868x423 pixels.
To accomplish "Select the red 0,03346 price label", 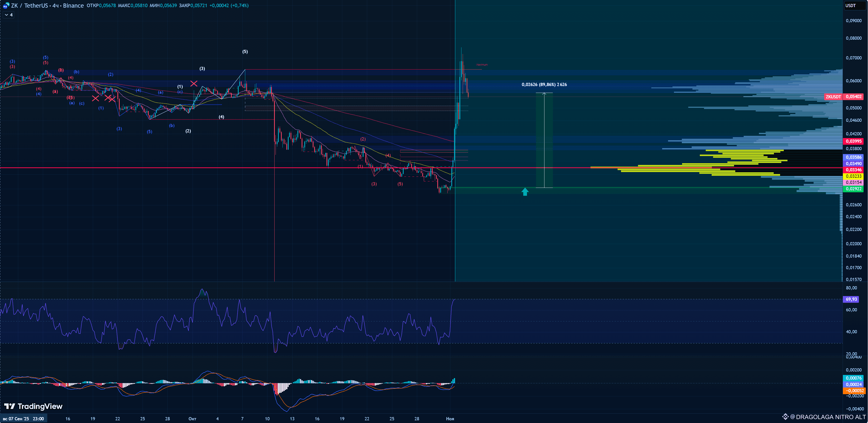I will pyautogui.click(x=853, y=170).
